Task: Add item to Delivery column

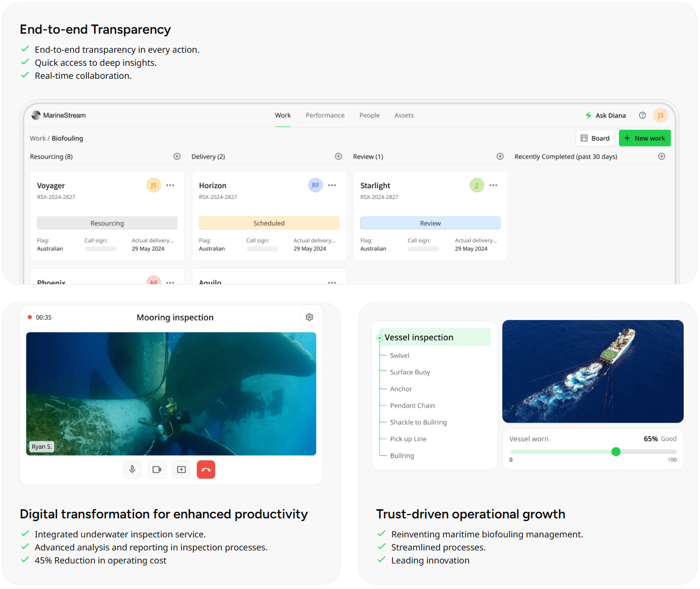Action: point(339,156)
